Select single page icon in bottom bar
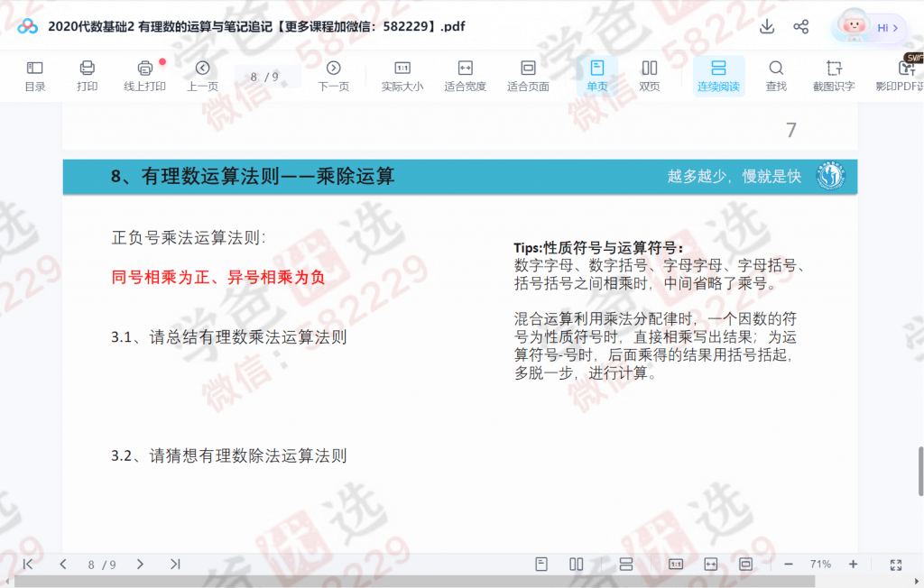 (541, 564)
